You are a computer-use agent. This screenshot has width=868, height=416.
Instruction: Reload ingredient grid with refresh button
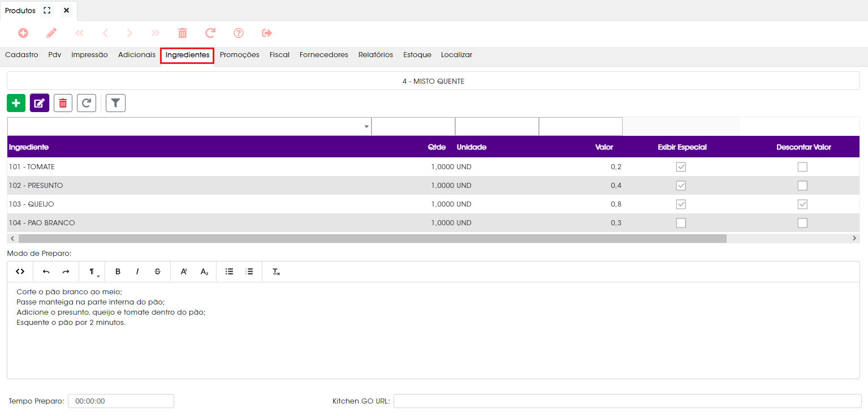tap(87, 103)
